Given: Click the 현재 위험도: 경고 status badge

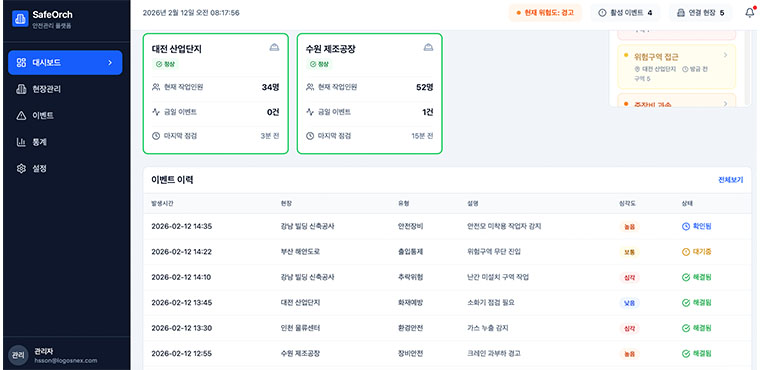Looking at the screenshot, I should 545,13.
